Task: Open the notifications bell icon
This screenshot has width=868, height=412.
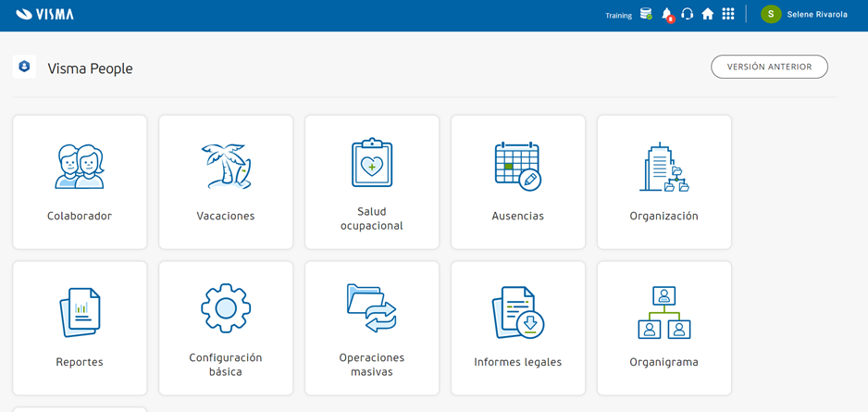Action: tap(667, 15)
